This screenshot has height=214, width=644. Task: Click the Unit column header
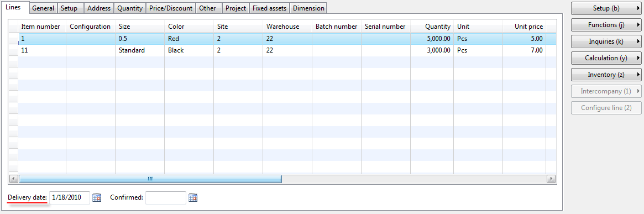tap(478, 27)
